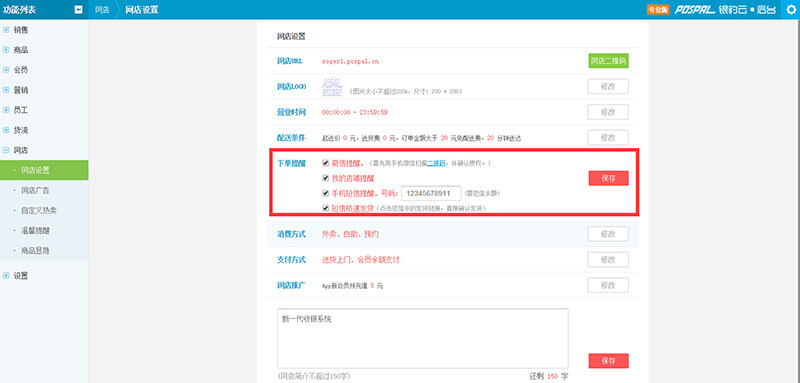This screenshot has height=383, width=800.
Task: Open 网店广告 in the sidebar
Action: [x=35, y=190]
